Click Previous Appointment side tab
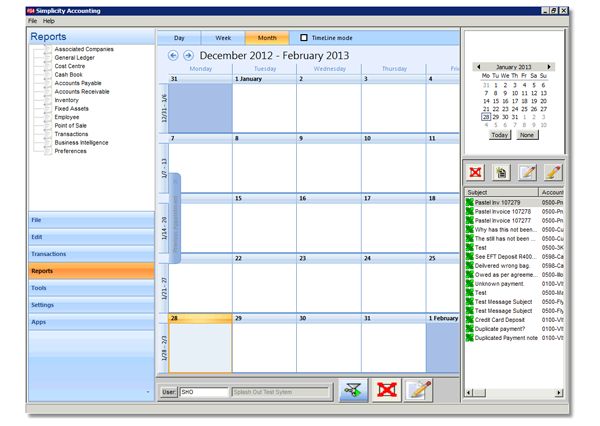The width and height of the screenshot is (600, 426). coord(175,218)
